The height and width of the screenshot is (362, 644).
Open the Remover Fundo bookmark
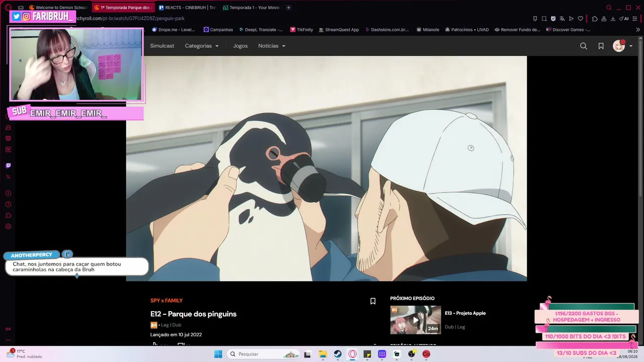pos(517,30)
